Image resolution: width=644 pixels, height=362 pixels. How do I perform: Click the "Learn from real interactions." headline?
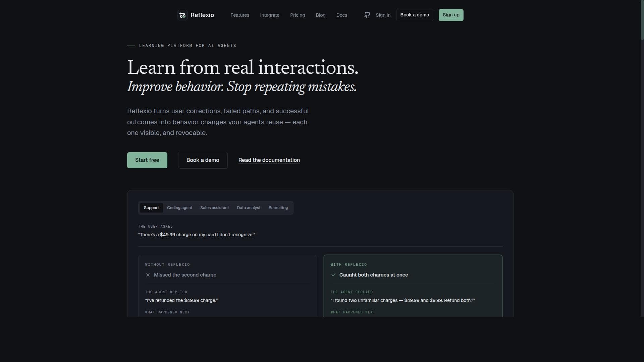tap(243, 67)
